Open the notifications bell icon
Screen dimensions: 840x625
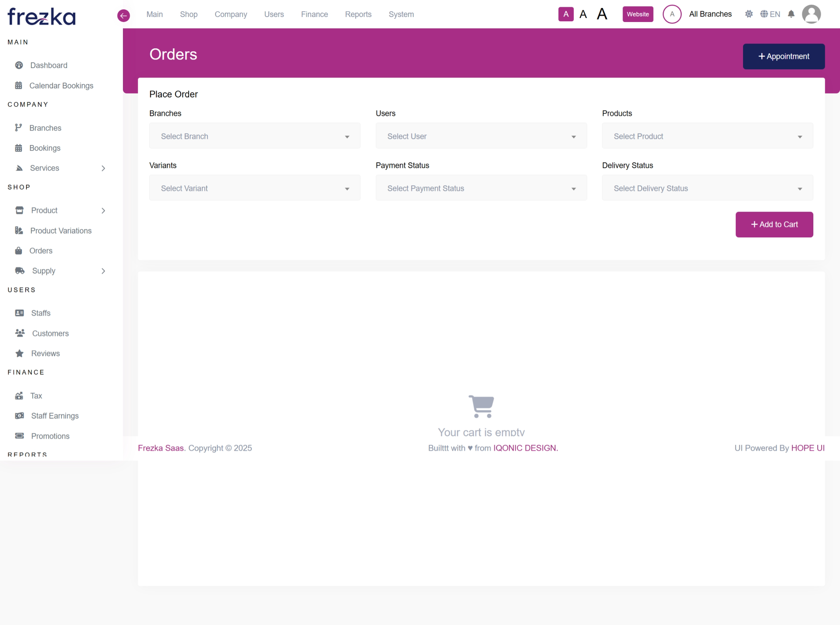[x=791, y=14]
